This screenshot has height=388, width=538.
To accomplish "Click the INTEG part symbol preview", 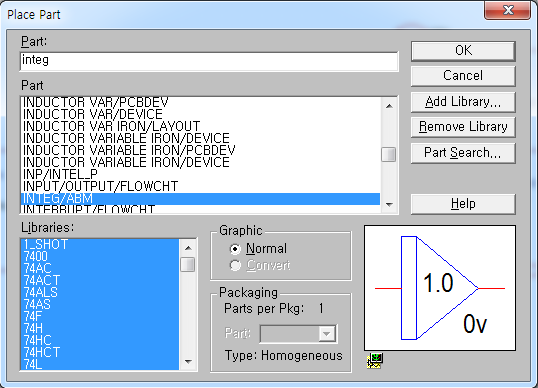I will coord(440,288).
